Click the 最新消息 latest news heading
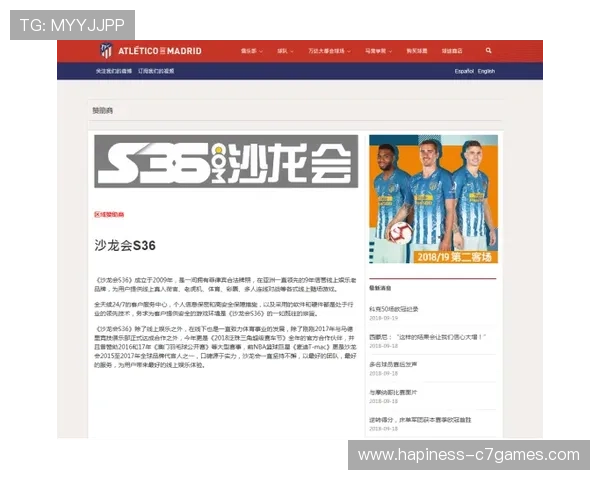The width and height of the screenshot is (600, 480). (380, 288)
